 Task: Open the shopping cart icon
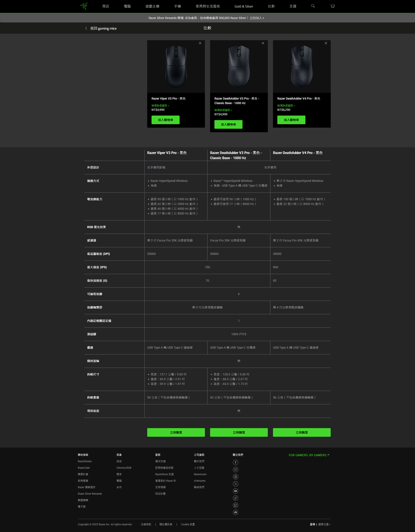(x=333, y=6)
